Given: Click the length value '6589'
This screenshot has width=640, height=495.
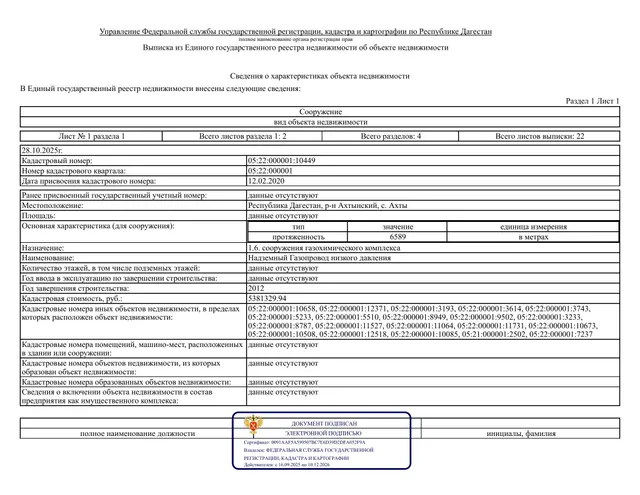Looking at the screenshot, I should [398, 237].
